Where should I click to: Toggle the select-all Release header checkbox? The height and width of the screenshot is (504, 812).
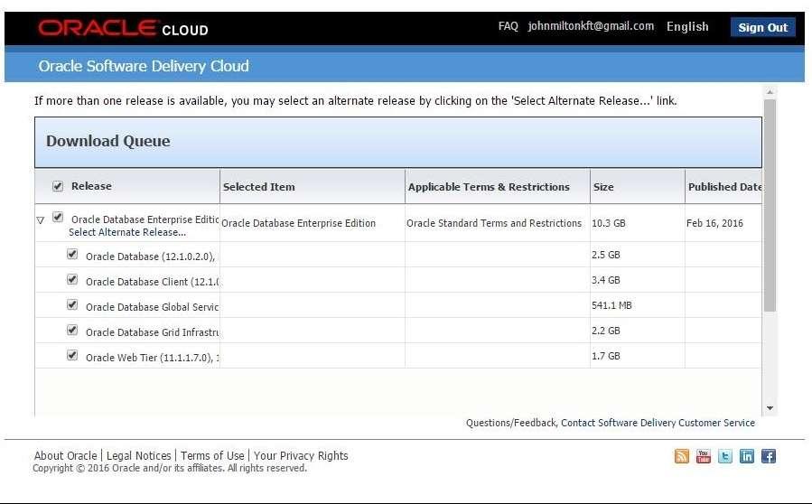58,186
